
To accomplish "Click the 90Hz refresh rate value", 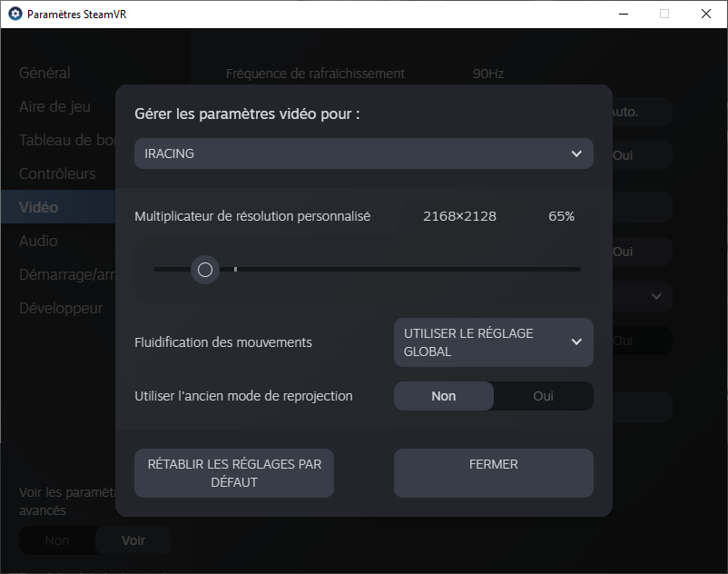I will pos(488,74).
